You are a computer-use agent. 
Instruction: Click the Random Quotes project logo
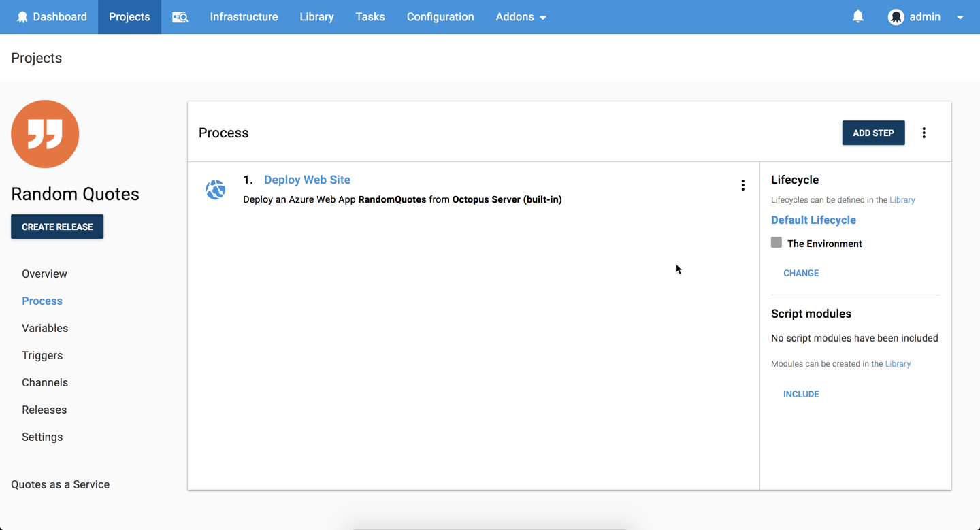(x=45, y=134)
